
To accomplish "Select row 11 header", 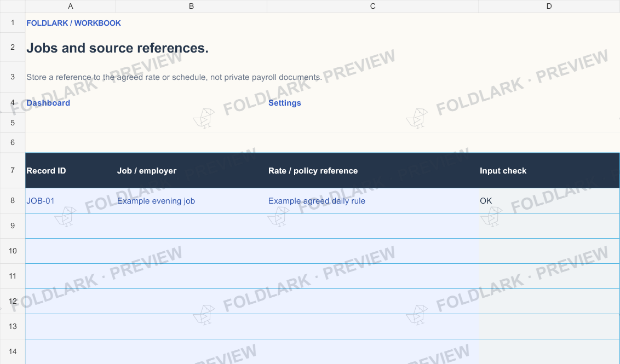I will click(x=13, y=276).
